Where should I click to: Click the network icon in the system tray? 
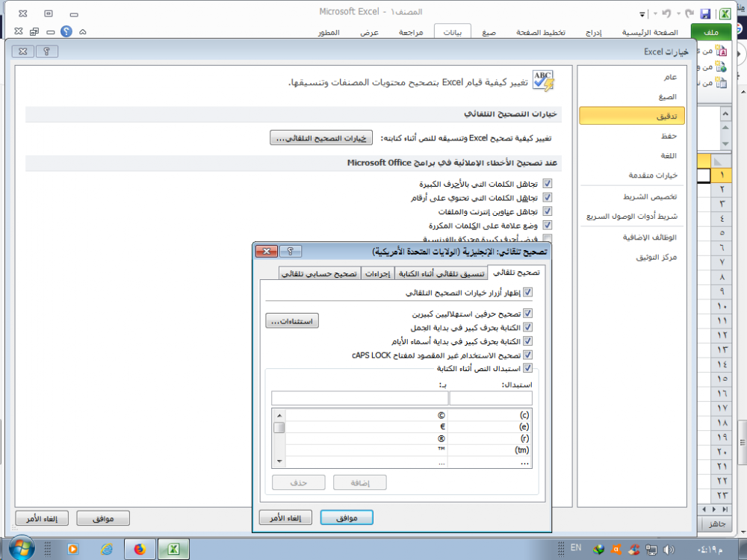point(651,550)
